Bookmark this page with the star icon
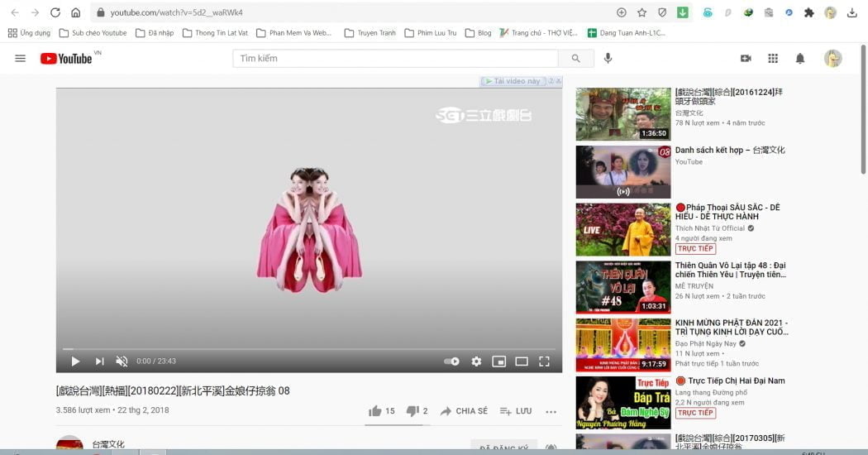The width and height of the screenshot is (868, 455). click(641, 12)
